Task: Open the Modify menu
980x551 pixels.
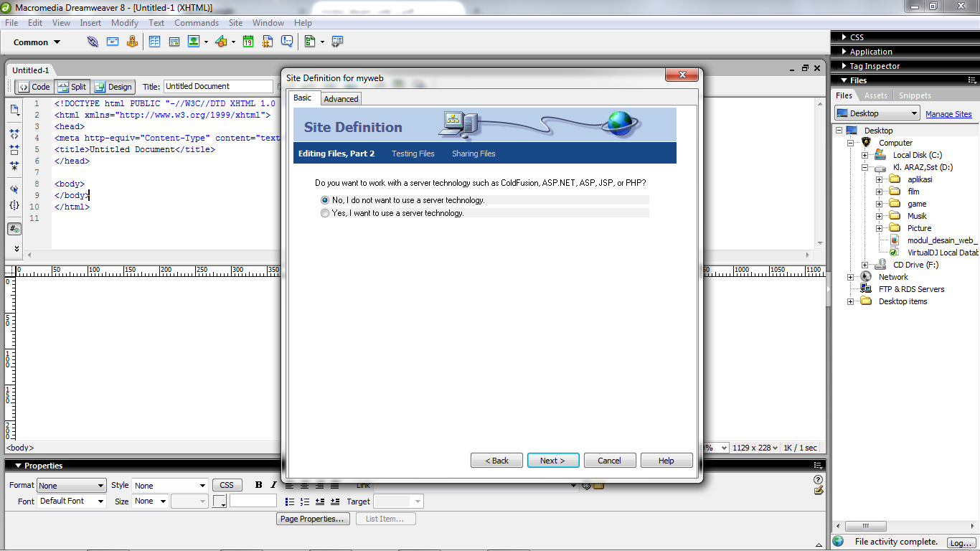Action: click(125, 23)
